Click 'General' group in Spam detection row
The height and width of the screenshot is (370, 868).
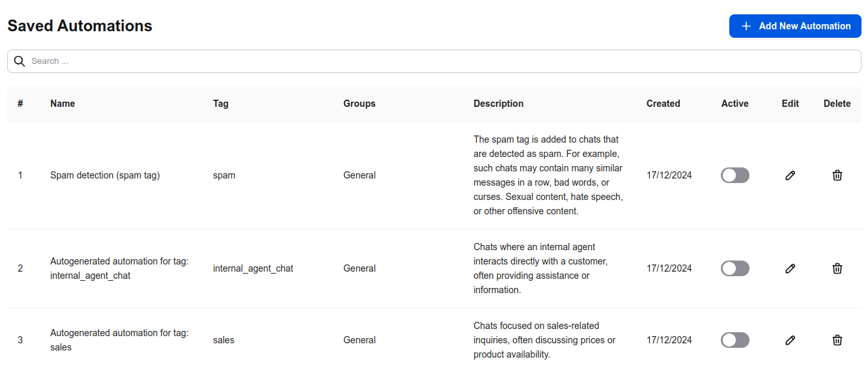(359, 175)
